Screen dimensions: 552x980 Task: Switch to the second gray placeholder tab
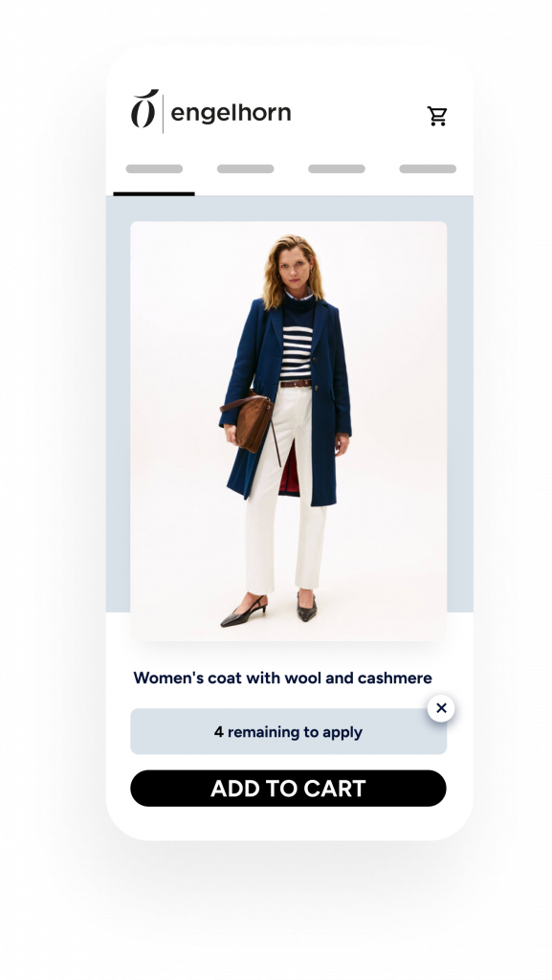click(246, 168)
